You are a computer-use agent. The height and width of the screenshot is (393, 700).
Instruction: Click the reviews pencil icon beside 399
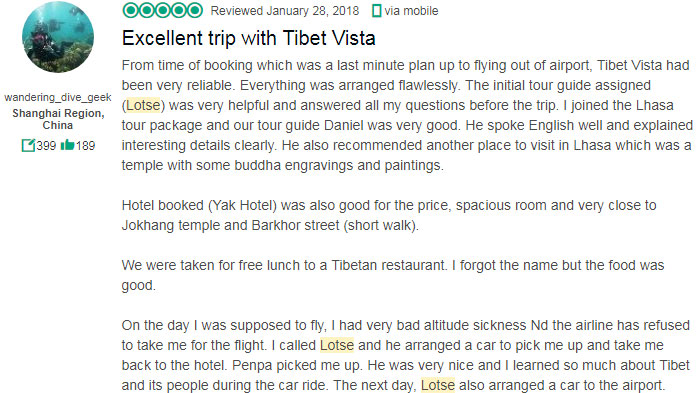(28, 145)
